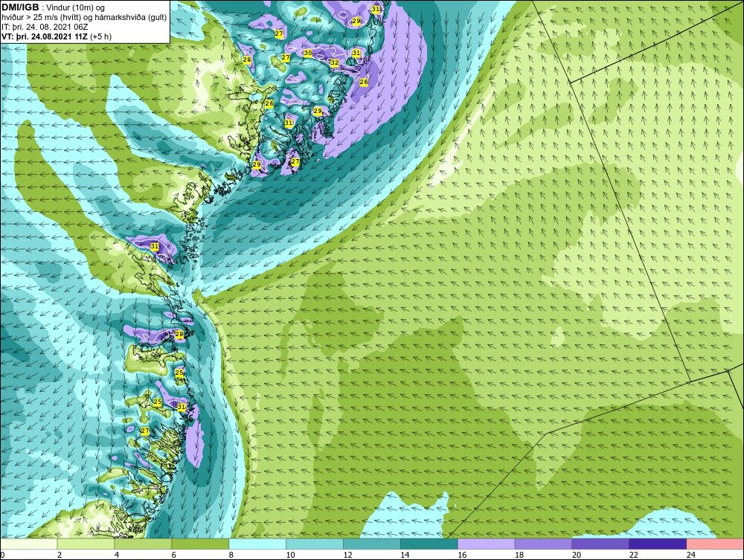Click the '(+5 h)' forecast offset text
The image size is (744, 560).
click(x=100, y=36)
